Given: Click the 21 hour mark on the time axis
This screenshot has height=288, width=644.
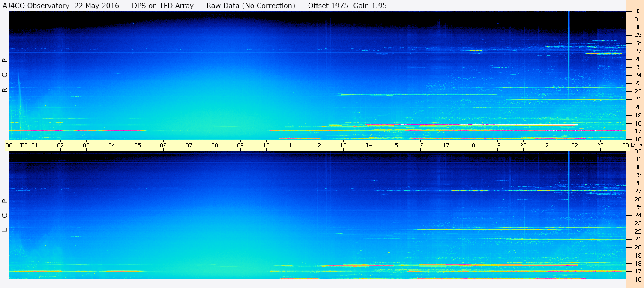Looking at the screenshot, I should [549, 145].
